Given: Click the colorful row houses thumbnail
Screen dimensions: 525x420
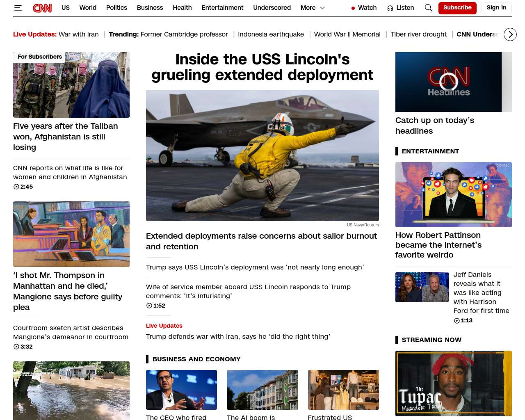Looking at the screenshot, I should click(262, 390).
